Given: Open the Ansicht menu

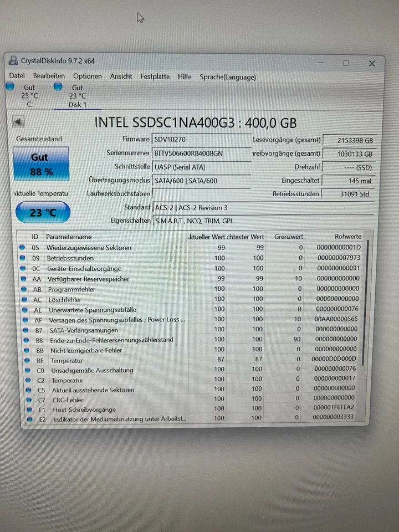Looking at the screenshot, I should pyautogui.click(x=121, y=76).
